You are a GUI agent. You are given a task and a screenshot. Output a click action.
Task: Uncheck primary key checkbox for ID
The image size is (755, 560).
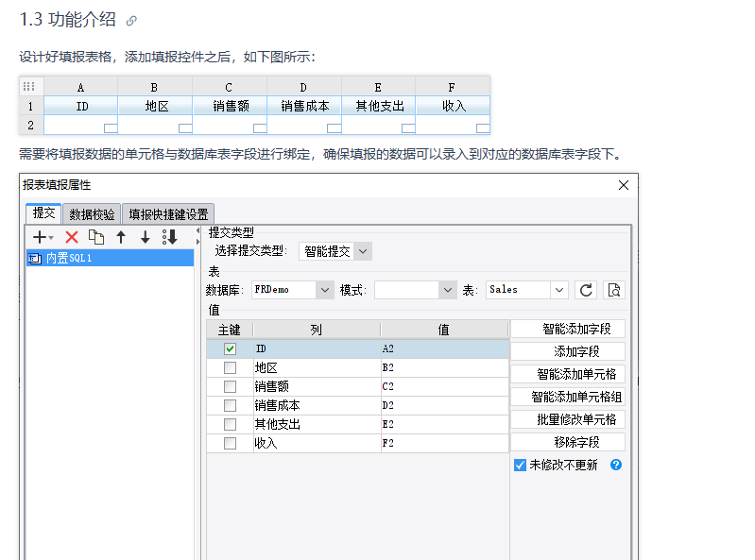tap(231, 348)
